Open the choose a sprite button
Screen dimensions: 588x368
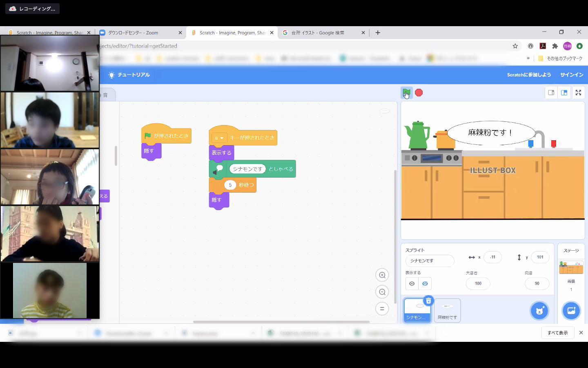[539, 311]
